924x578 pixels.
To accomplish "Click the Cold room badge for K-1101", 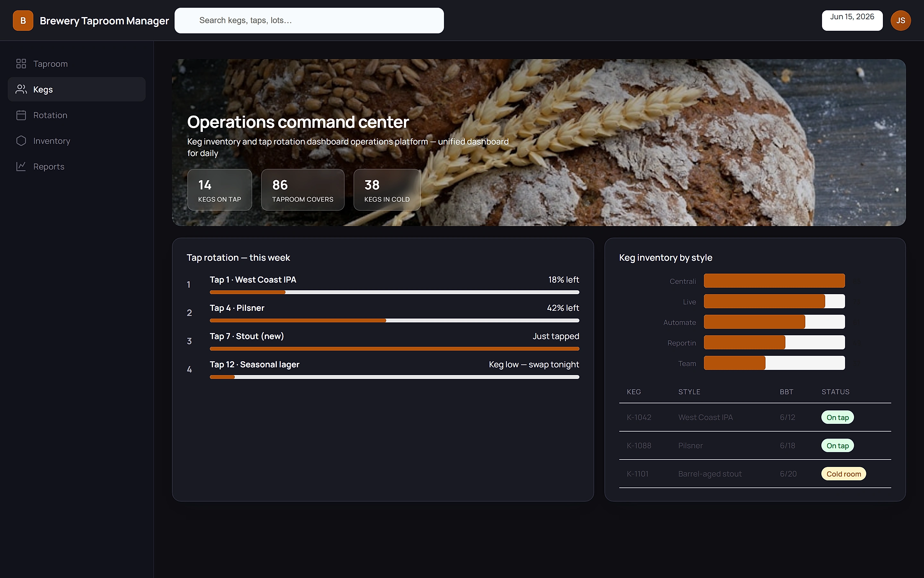I will tap(843, 474).
